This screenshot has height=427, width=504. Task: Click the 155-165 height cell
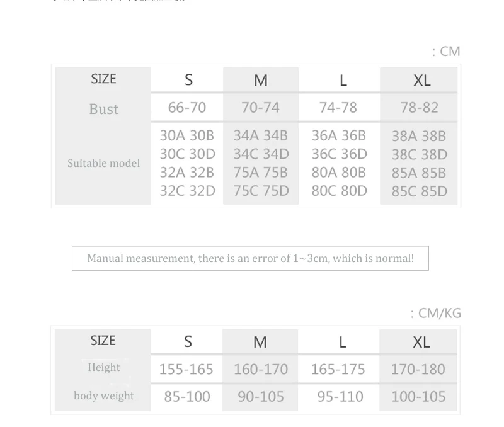point(186,369)
